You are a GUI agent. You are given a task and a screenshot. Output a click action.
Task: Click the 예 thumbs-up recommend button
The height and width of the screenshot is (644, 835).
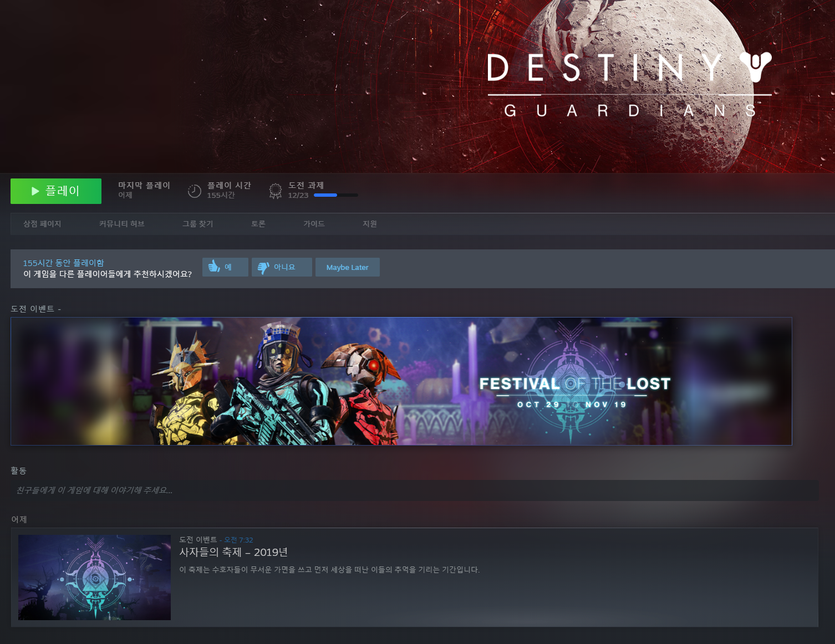(225, 267)
